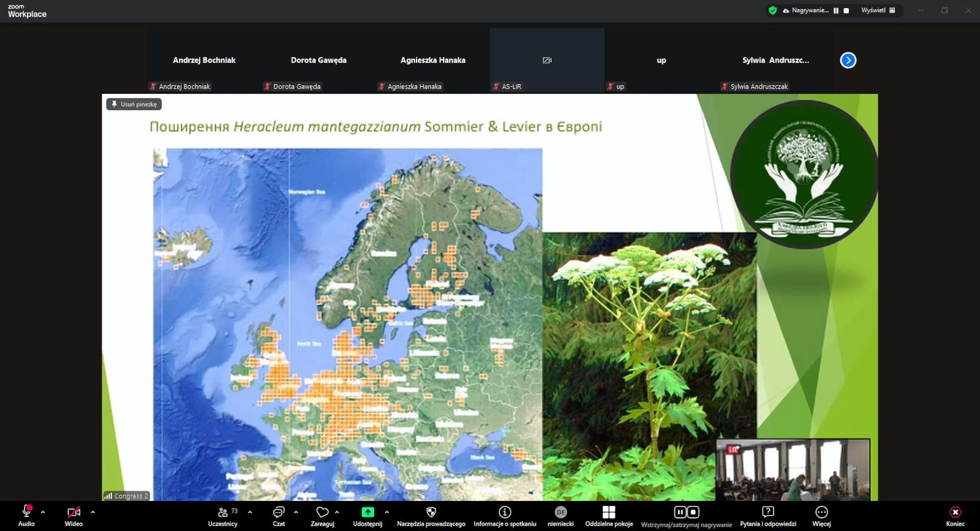Viewport: 980px width, 531px height.
Task: Click the Zareaguj reactions heart icon
Action: (322, 513)
